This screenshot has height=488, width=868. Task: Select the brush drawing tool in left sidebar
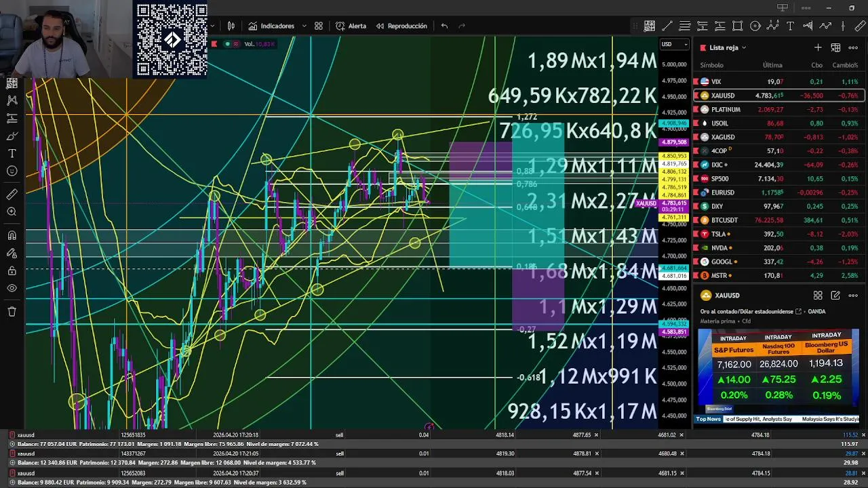click(x=12, y=136)
